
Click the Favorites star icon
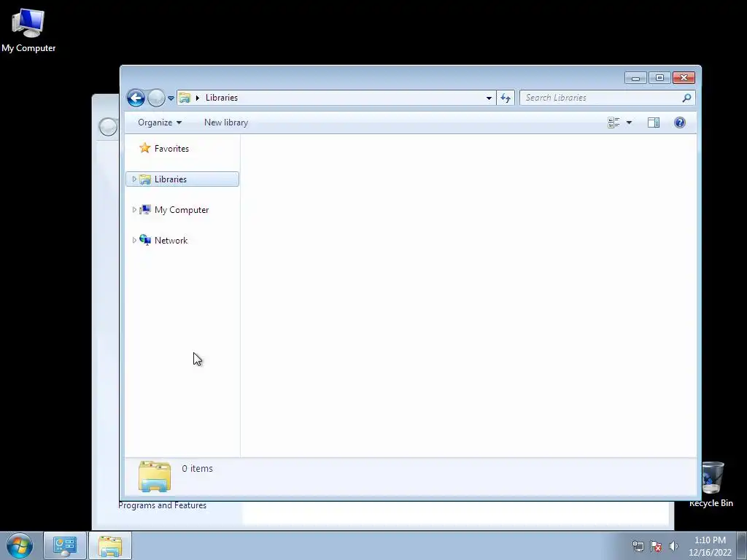coord(145,148)
